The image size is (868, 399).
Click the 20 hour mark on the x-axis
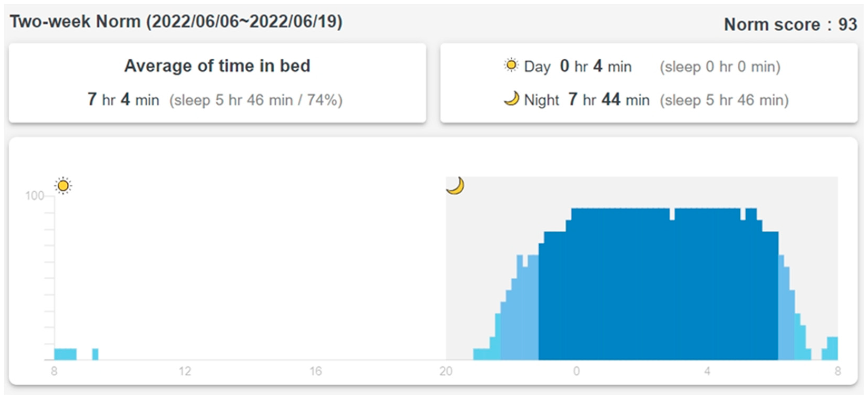tap(446, 371)
